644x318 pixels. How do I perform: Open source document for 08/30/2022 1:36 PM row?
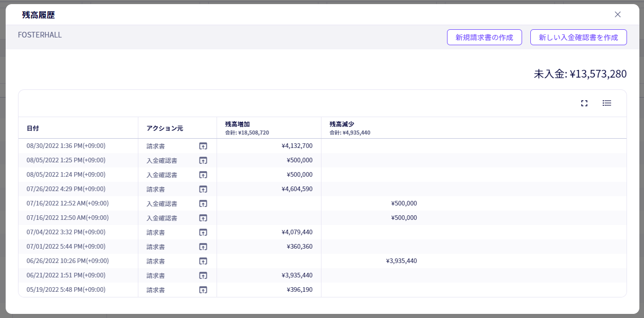tap(203, 146)
